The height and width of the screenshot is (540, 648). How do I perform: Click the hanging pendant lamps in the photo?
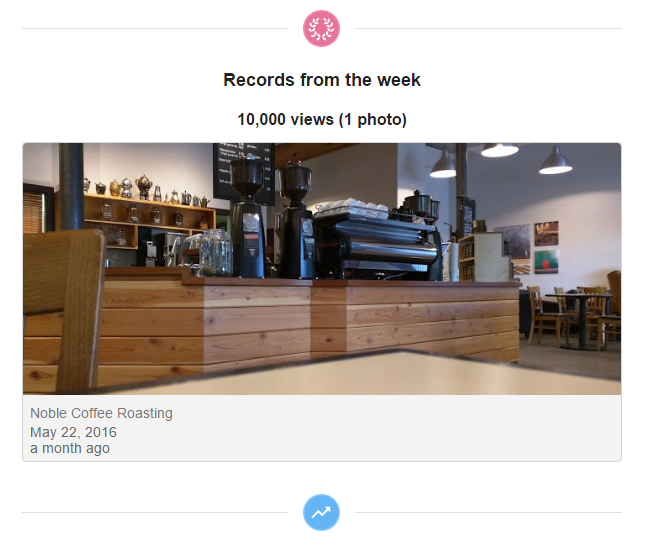click(x=500, y=160)
